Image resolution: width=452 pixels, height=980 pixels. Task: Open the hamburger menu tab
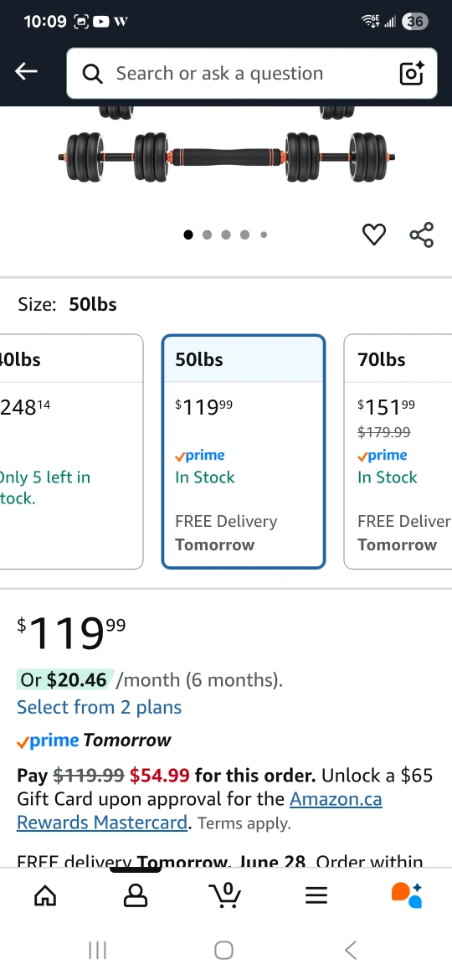[316, 895]
